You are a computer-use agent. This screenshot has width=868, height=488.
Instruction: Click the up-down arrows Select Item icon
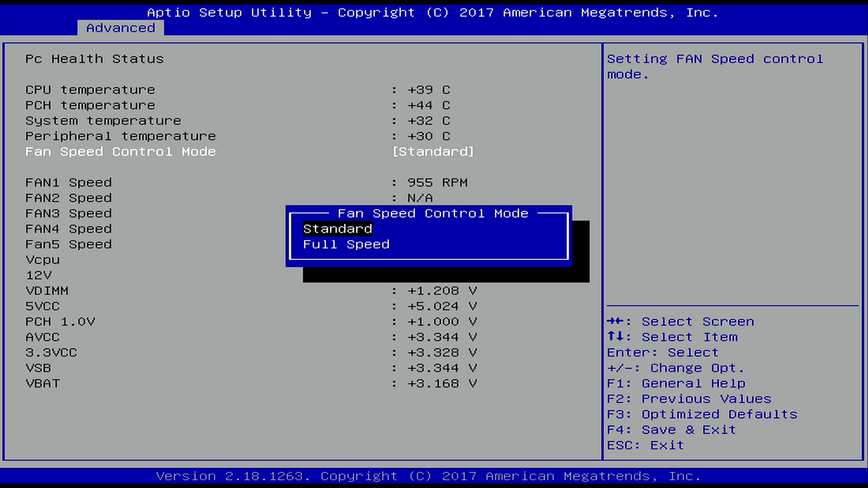click(615, 337)
